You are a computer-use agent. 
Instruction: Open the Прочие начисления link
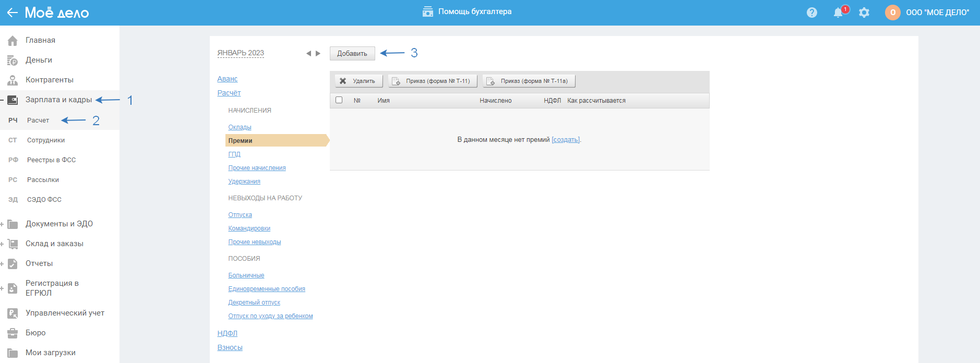tap(257, 168)
